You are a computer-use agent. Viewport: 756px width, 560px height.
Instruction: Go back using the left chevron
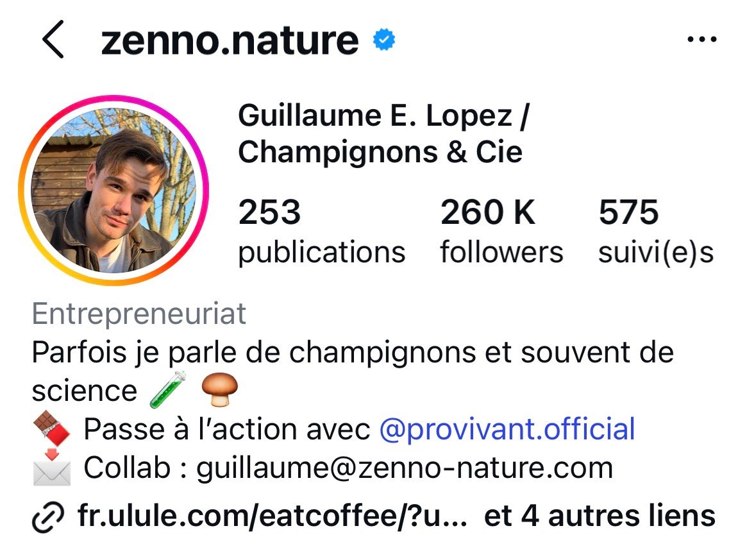click(53, 40)
